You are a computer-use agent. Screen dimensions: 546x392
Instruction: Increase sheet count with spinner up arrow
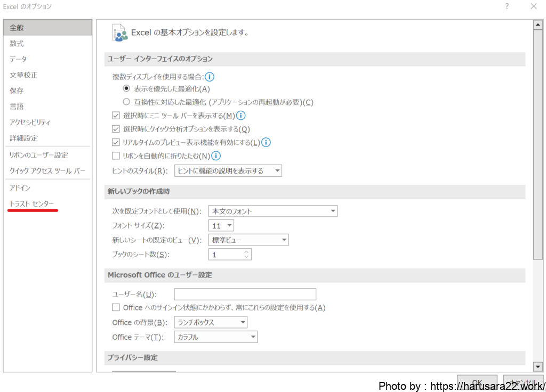click(246, 252)
